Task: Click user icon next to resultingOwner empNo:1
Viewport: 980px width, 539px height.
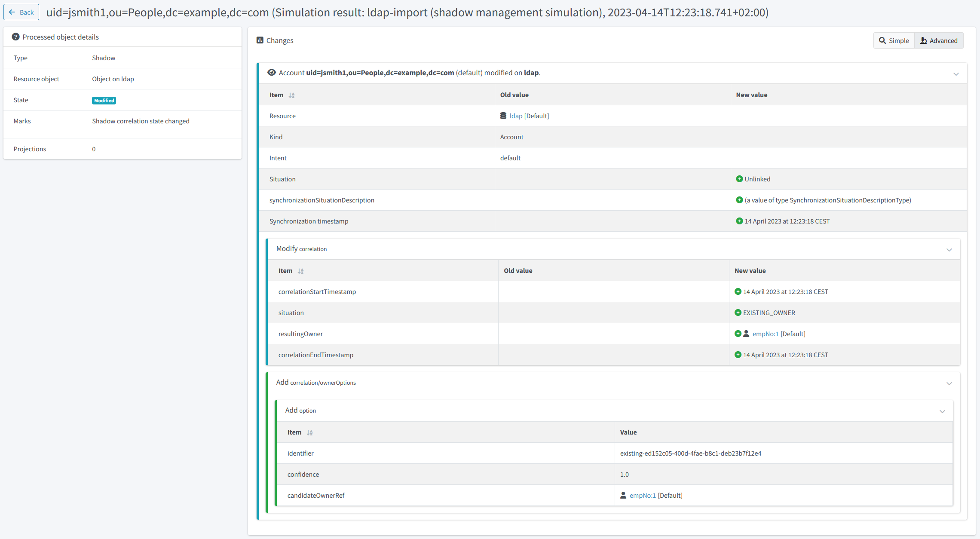Action: (747, 334)
